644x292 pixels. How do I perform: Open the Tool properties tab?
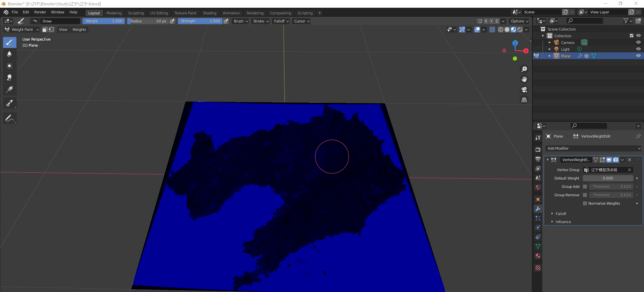pyautogui.click(x=538, y=138)
